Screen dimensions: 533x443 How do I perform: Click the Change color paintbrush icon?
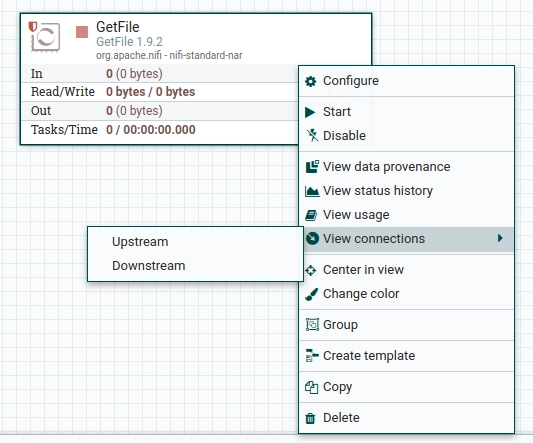tap(311, 294)
